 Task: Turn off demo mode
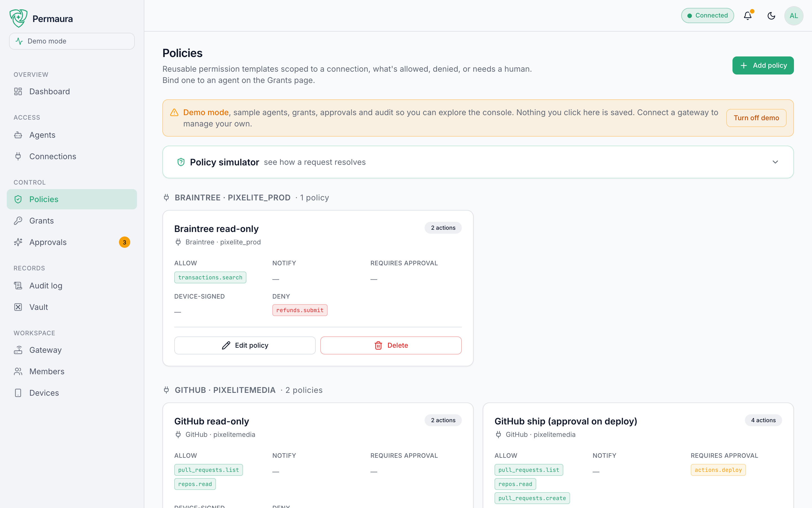click(756, 118)
